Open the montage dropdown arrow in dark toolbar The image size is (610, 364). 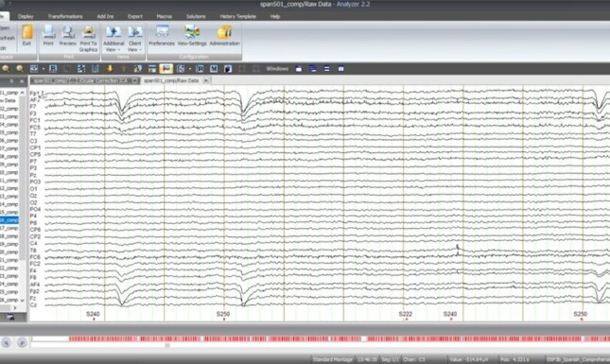coord(44,69)
